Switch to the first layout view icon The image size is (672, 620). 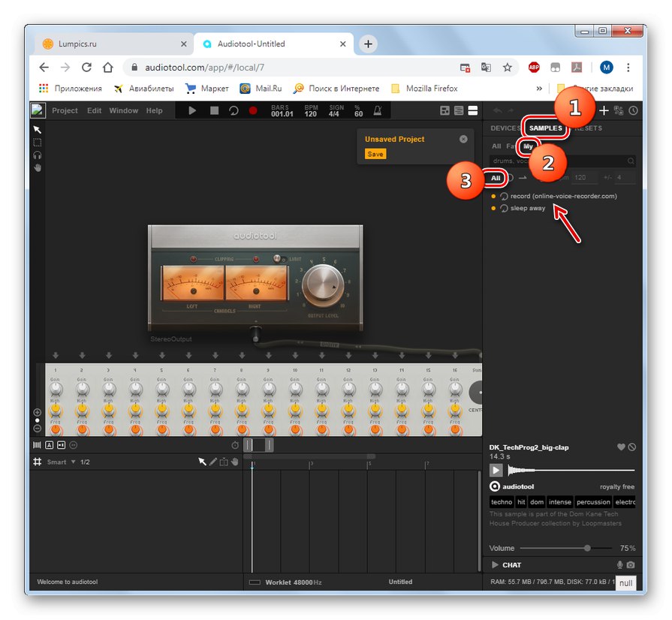pos(444,110)
